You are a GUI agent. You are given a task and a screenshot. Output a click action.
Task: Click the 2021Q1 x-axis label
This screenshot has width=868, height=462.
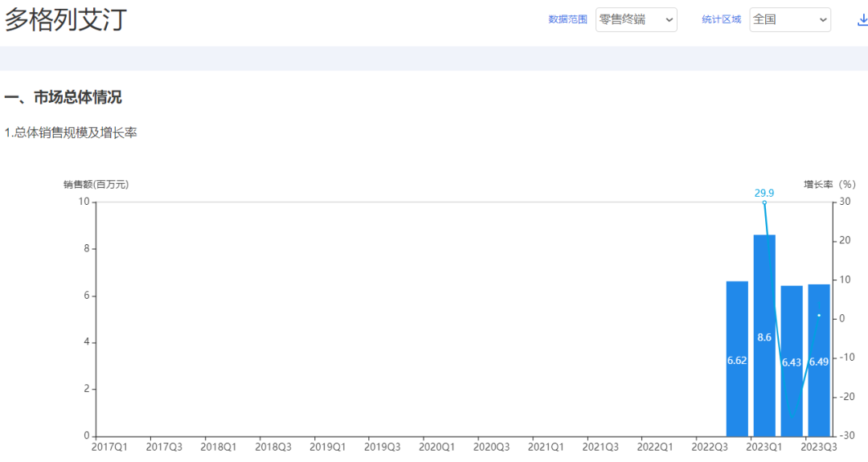click(546, 447)
